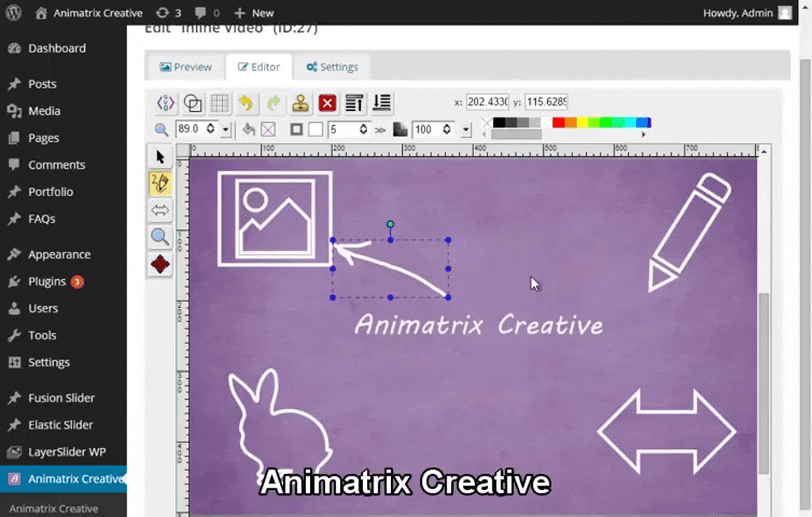Switch to the Preview tab
The height and width of the screenshot is (517, 812).
point(186,67)
